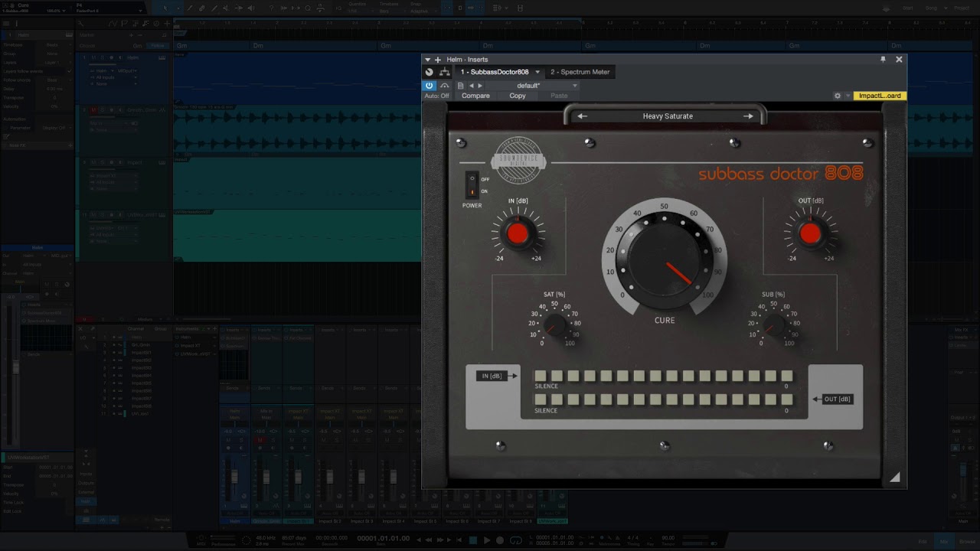Select the Listen speaker tool
This screenshot has width=980, height=551.
coord(250,8)
